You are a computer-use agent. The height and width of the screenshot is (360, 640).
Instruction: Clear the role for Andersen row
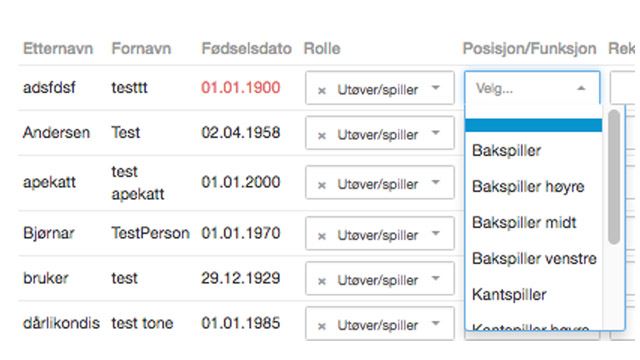tap(322, 136)
